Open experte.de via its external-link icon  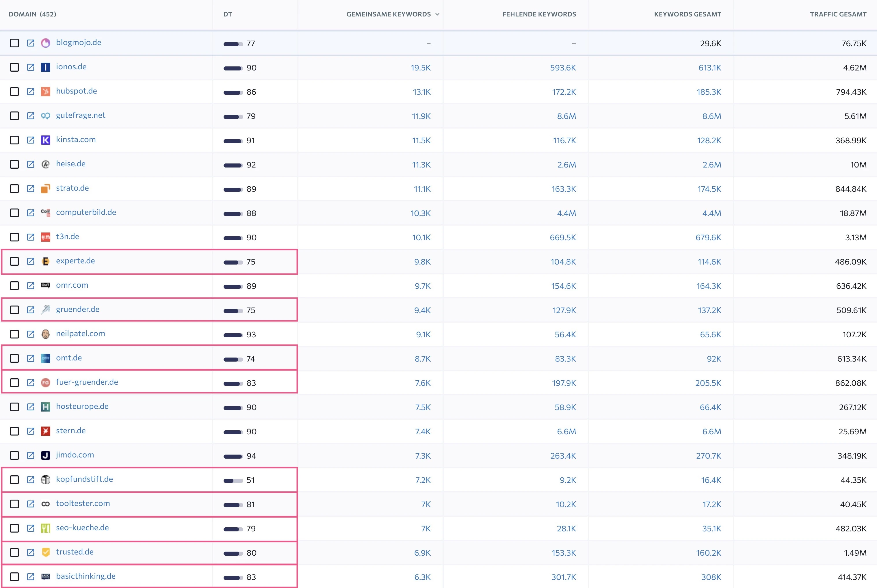click(x=31, y=261)
